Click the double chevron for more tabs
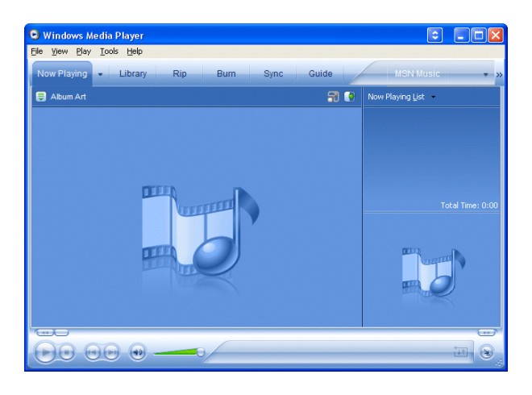This screenshot has width=532, height=395. point(499,75)
